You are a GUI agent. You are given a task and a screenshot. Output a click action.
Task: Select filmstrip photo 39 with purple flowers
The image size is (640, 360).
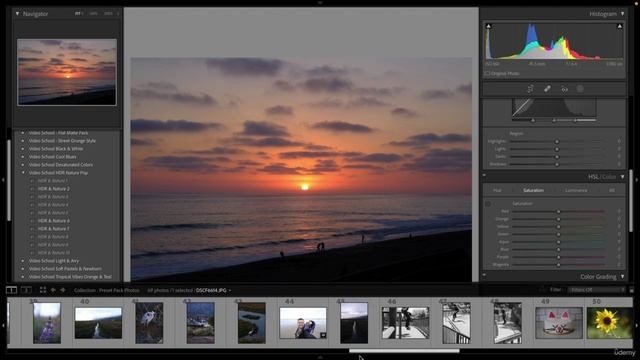click(47, 323)
